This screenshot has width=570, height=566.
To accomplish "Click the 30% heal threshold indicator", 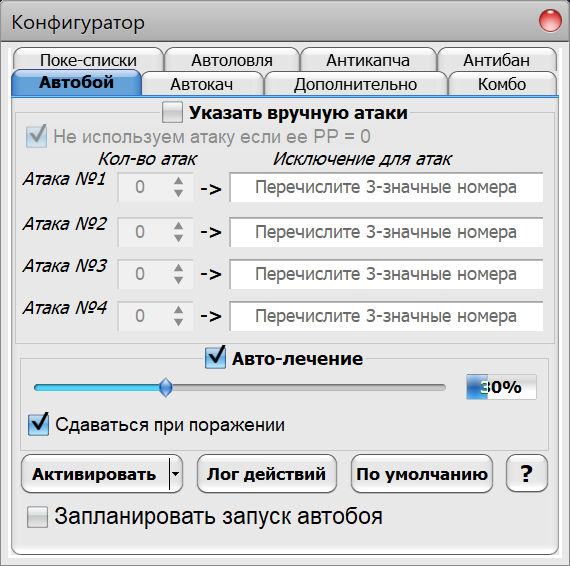I will [x=501, y=387].
